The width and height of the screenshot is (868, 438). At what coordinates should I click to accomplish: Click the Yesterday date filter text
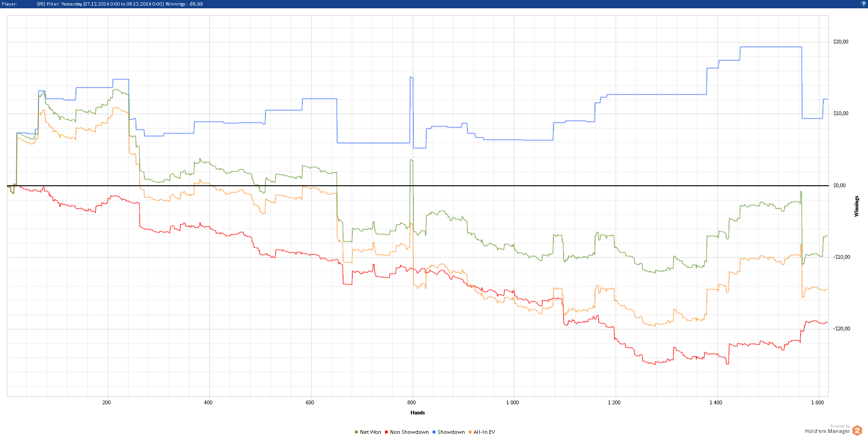coord(112,4)
